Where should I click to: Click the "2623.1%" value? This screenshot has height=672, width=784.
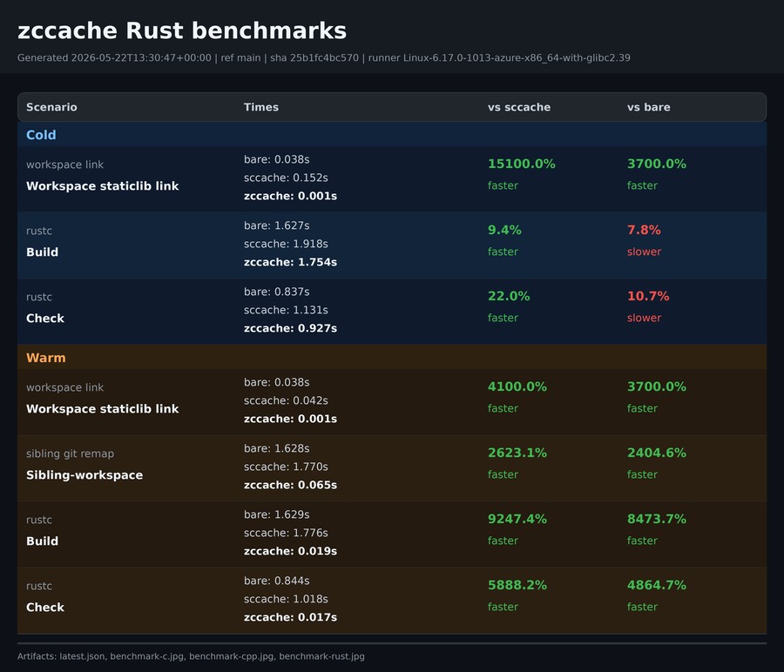point(517,453)
